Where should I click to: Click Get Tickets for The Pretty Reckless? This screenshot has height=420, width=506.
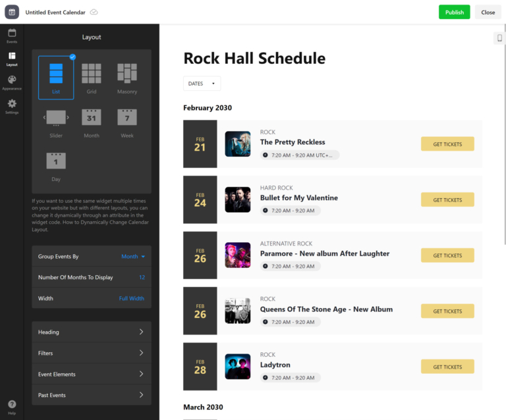447,144
